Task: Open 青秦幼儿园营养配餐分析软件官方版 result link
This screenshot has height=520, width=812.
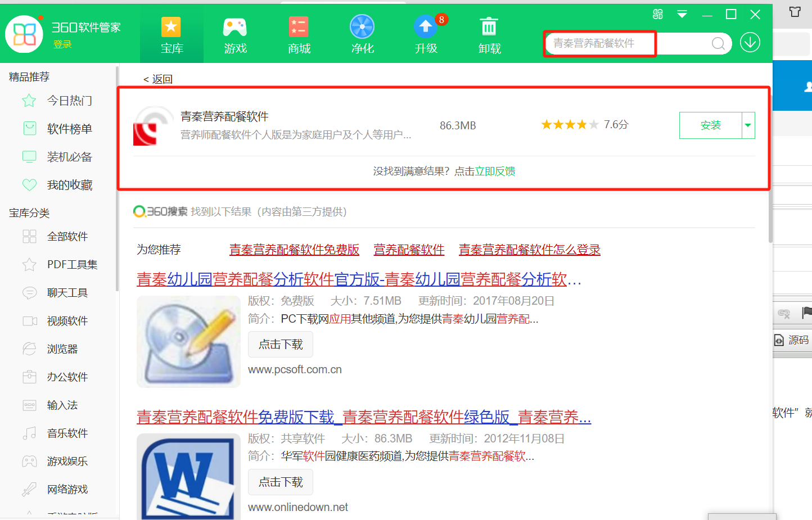Action: pos(359,279)
